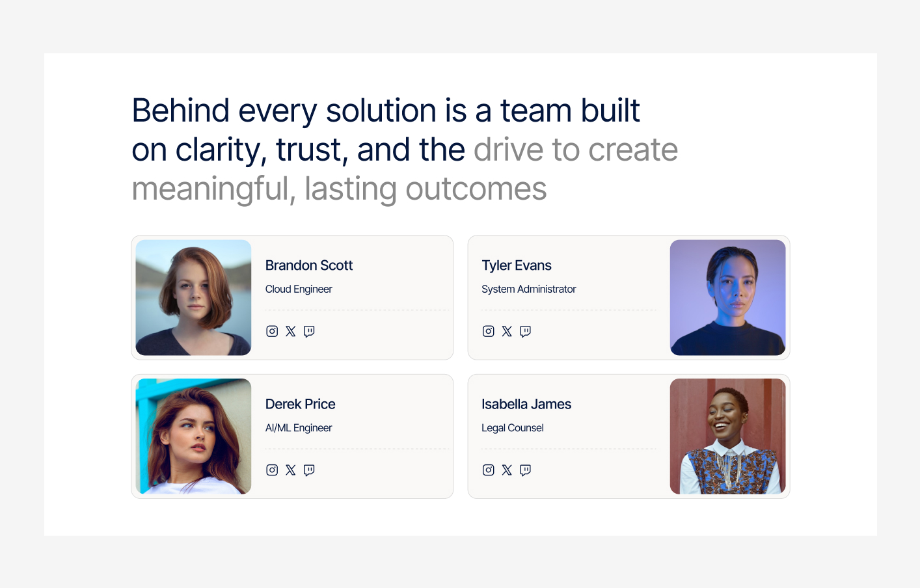Viewport: 920px width, 588px height.
Task: Open Brandon Scott's X profile
Action: tap(290, 331)
